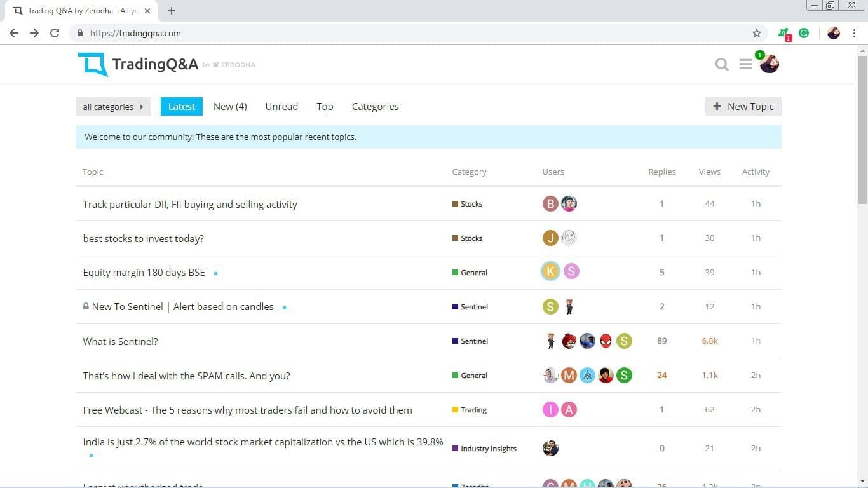Open topic That's how I deal with SPAM calls
The width and height of the screenshot is (868, 488).
pos(186,376)
